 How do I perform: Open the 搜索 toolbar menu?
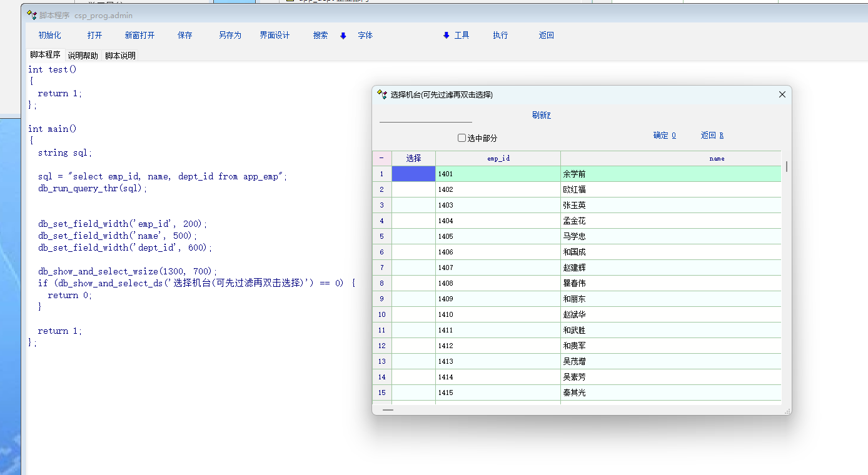[x=320, y=36]
